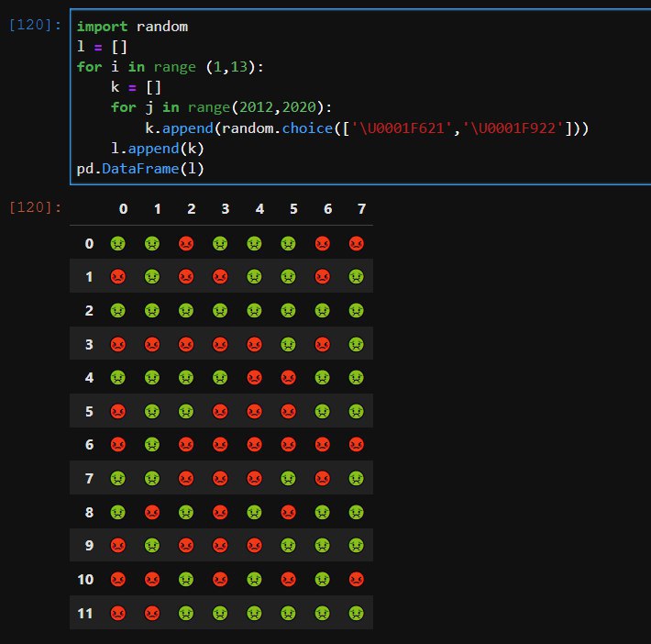651x644 pixels.
Task: Click the angry emoji at row 0, column 2
Action: 186,243
